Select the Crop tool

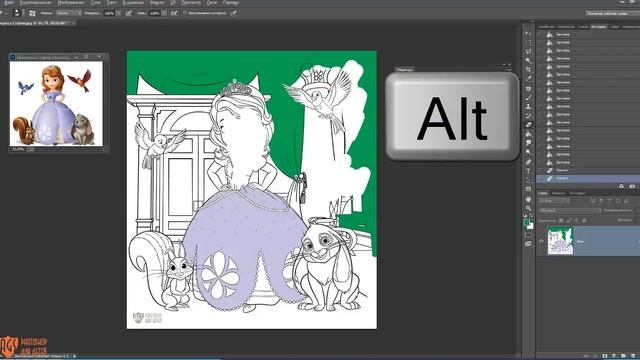(528, 70)
